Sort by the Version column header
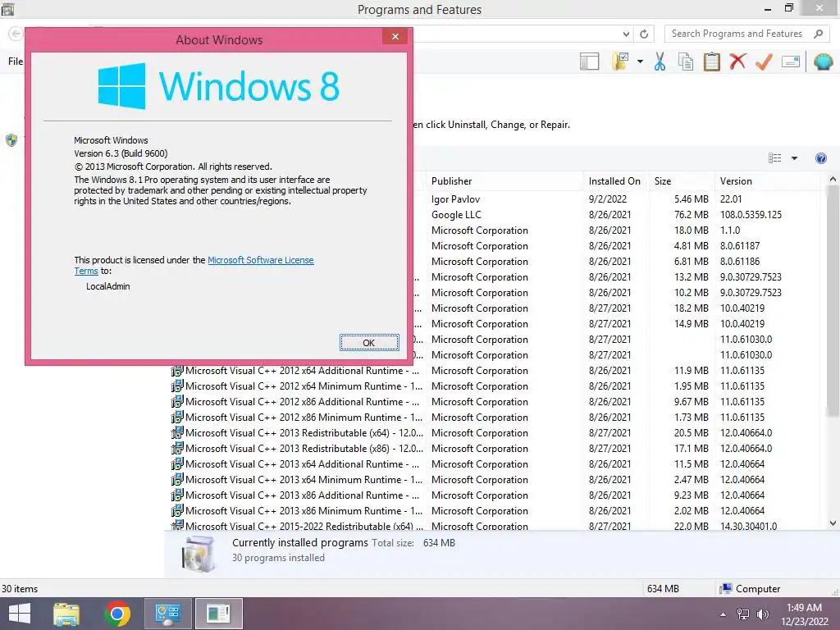Image resolution: width=840 pixels, height=630 pixels. [768, 181]
